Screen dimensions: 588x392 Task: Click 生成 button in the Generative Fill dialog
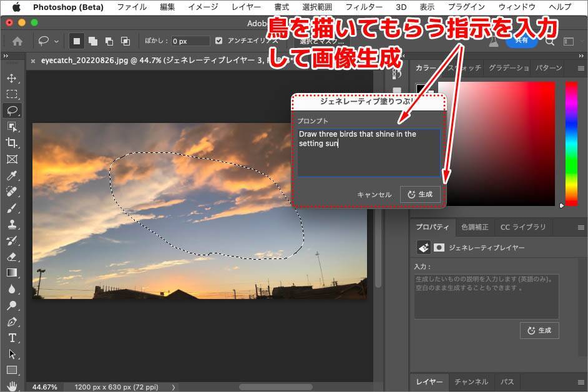point(420,194)
